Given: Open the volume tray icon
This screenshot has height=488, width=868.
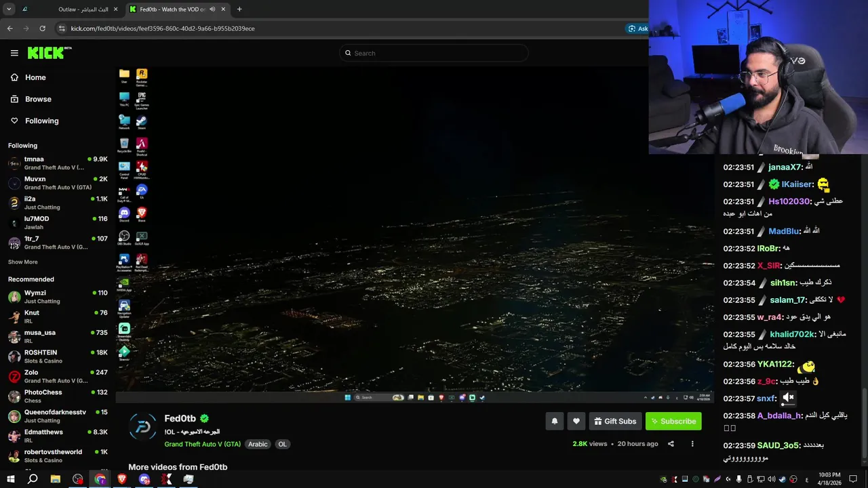Looking at the screenshot, I should point(771,479).
